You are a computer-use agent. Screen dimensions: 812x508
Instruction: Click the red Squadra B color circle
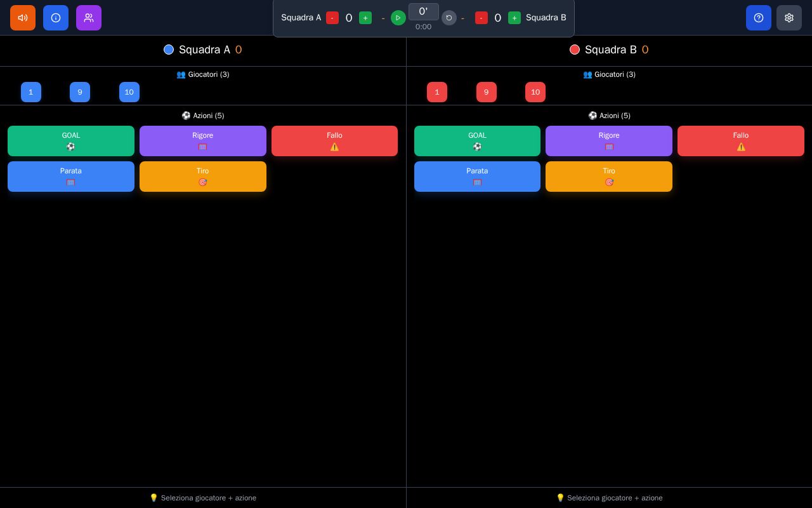pos(575,50)
